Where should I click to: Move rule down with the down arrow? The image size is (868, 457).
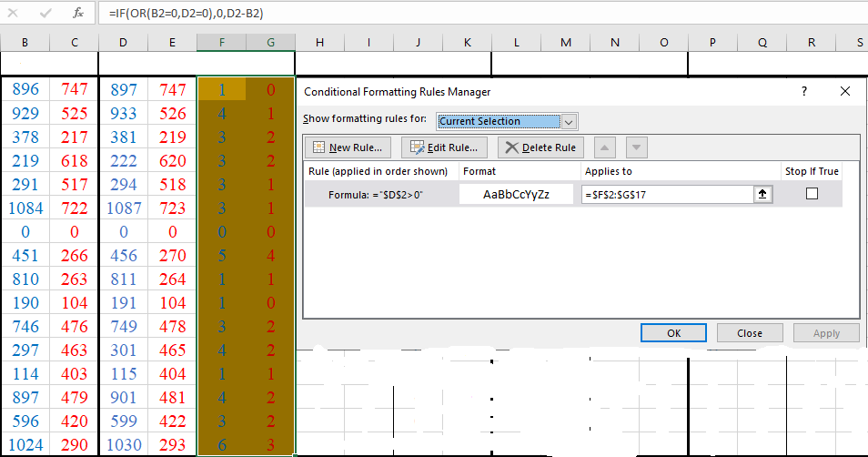pyautogui.click(x=637, y=147)
